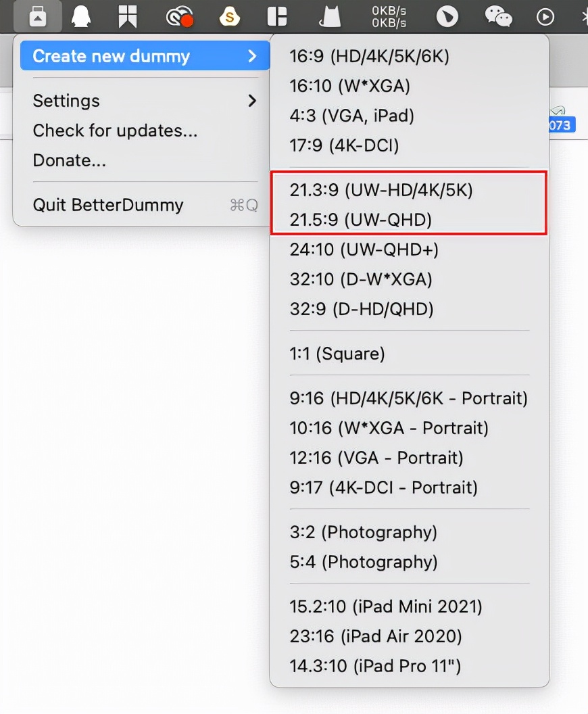Pick 32:10 (D-W*XGA) aspect ratio
588x714 pixels.
409,279
